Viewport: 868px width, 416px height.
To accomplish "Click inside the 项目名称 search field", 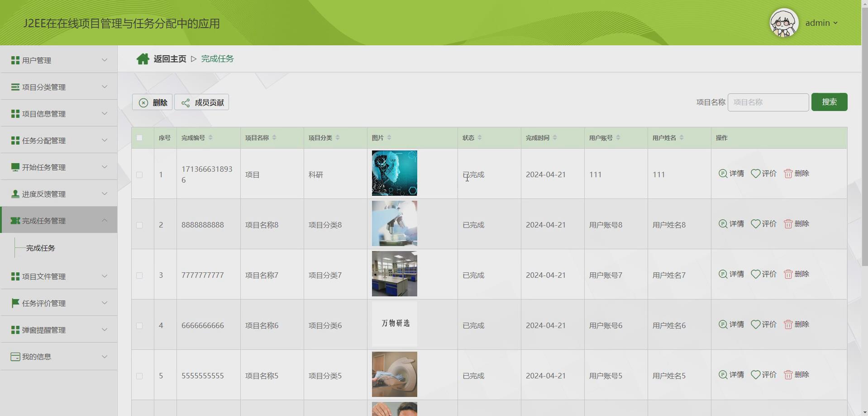I will click(x=768, y=102).
